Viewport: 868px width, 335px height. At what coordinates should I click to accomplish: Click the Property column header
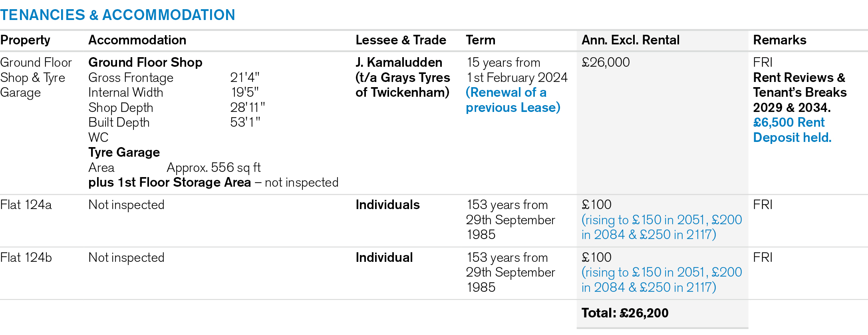coord(25,40)
